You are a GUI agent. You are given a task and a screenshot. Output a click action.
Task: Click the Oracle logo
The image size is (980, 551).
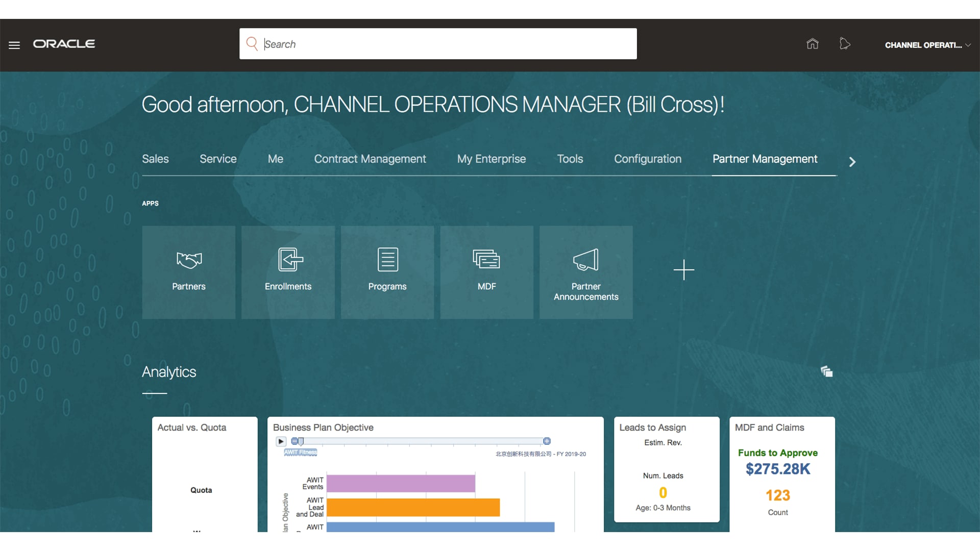click(x=64, y=44)
